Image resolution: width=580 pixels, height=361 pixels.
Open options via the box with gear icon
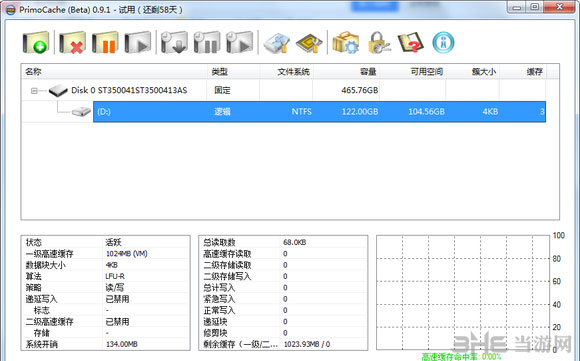(345, 42)
